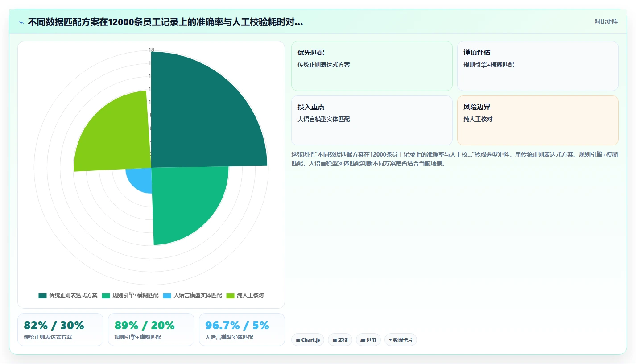This screenshot has width=636, height=364.
Task: Open the 投入重点 matrix card
Action: [372, 120]
